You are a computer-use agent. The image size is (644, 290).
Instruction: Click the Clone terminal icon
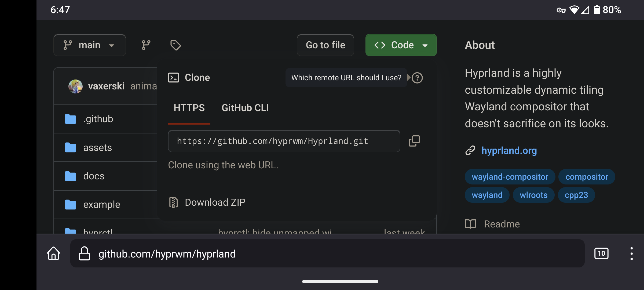[174, 78]
